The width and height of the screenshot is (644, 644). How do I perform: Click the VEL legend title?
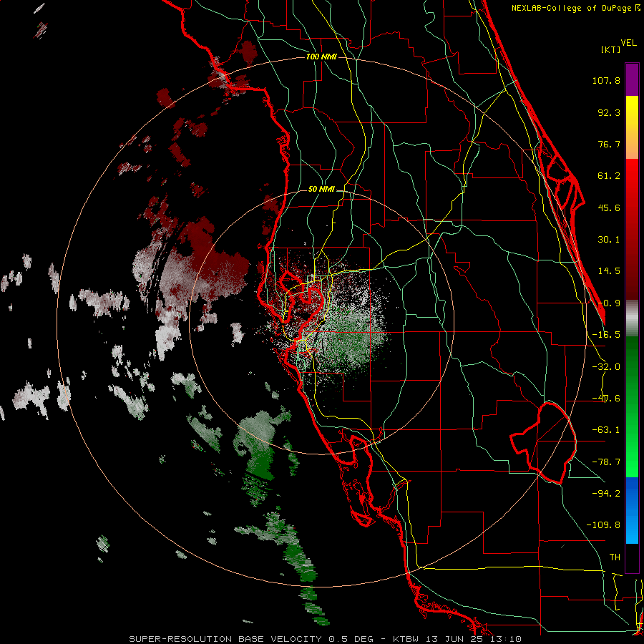point(628,43)
